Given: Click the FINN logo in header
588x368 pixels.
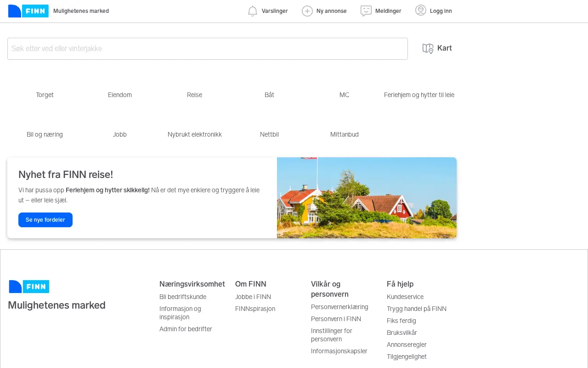Looking at the screenshot, I should pyautogui.click(x=28, y=11).
